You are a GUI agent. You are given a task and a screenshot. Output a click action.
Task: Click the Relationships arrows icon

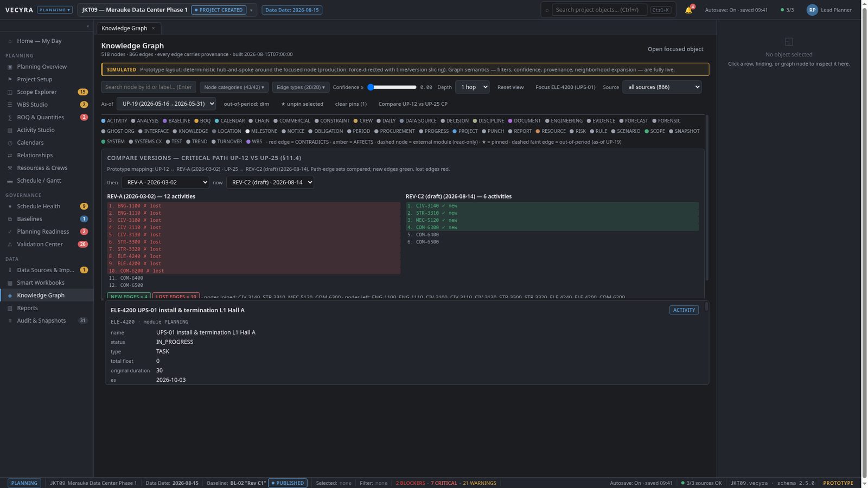point(10,155)
